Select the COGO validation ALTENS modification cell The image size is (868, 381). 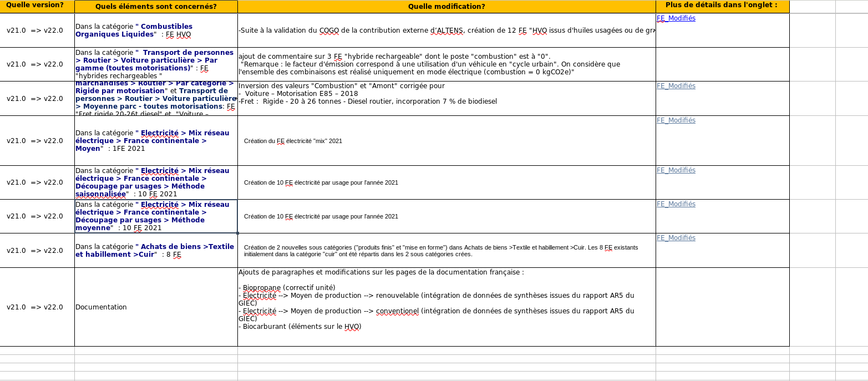coord(446,31)
